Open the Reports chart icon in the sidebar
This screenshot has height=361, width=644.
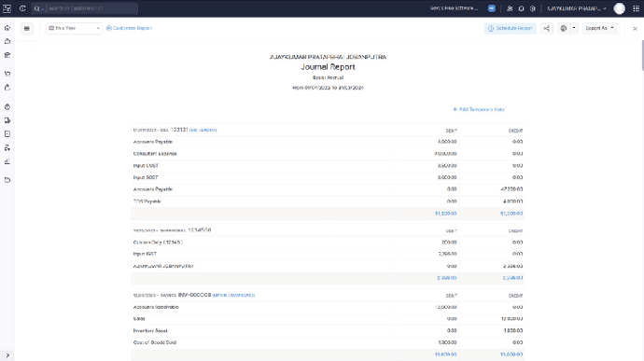click(x=7, y=161)
